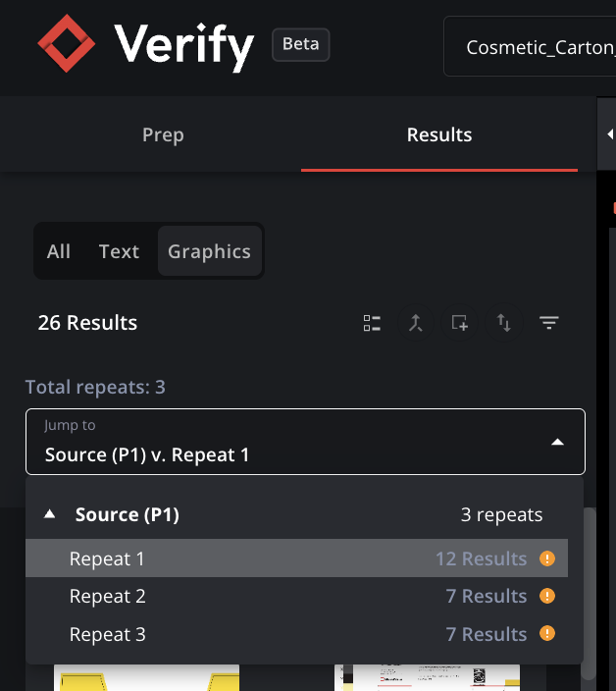Screen dimensions: 616x691
Task: Open the Cosmetic_Carton file name field
Action: tap(530, 46)
